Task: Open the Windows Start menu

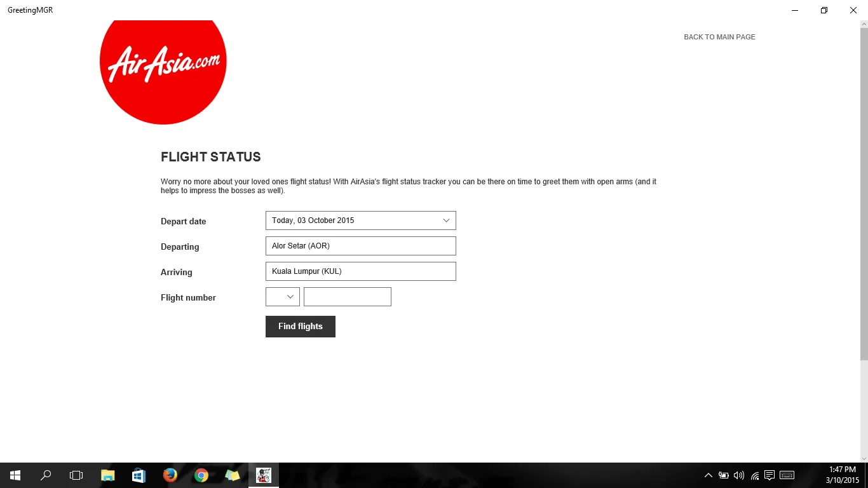Action: [15, 475]
